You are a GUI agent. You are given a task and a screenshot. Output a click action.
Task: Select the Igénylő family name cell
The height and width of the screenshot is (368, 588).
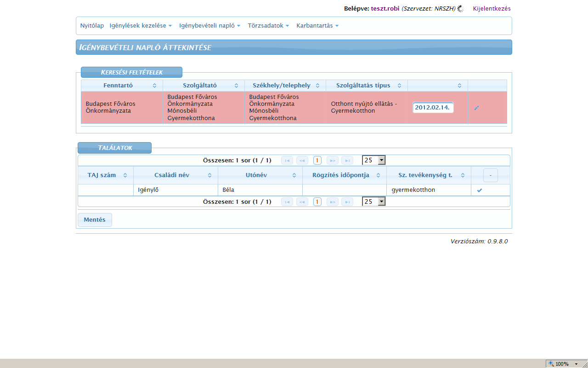(175, 190)
